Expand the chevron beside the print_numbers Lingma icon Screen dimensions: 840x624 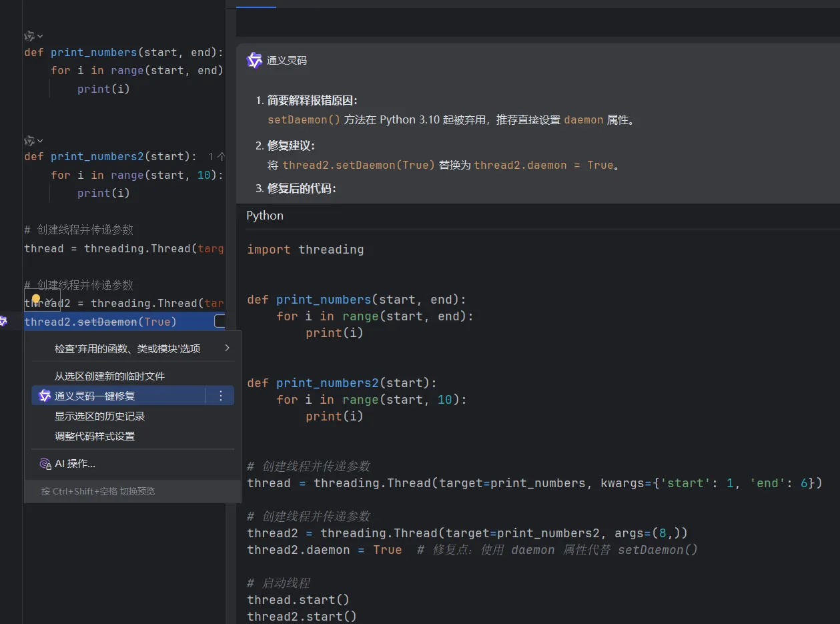tap(40, 36)
